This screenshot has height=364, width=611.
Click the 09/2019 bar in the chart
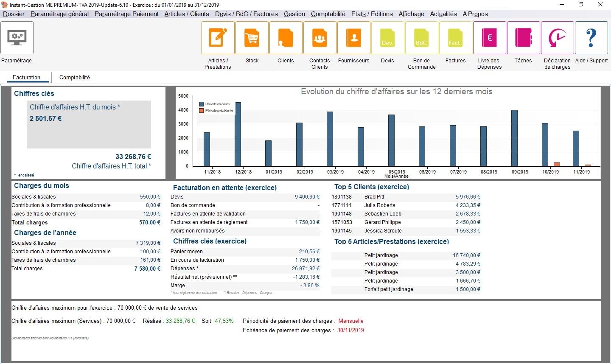tap(514, 138)
